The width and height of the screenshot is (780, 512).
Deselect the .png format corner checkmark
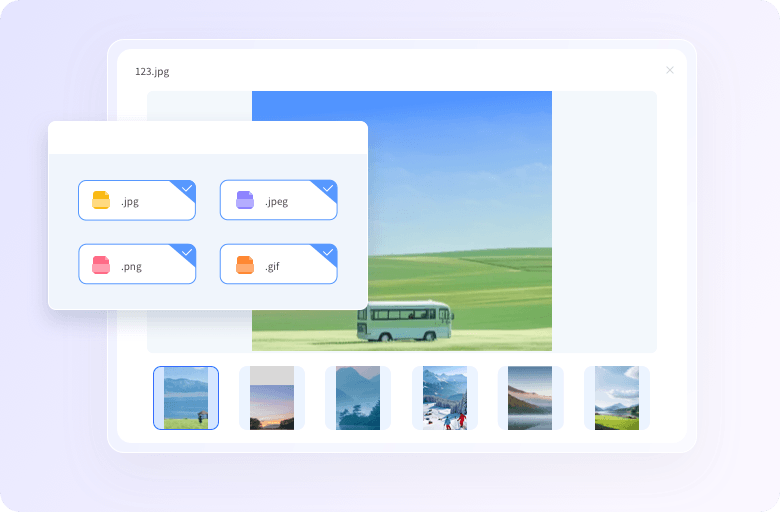(x=186, y=252)
